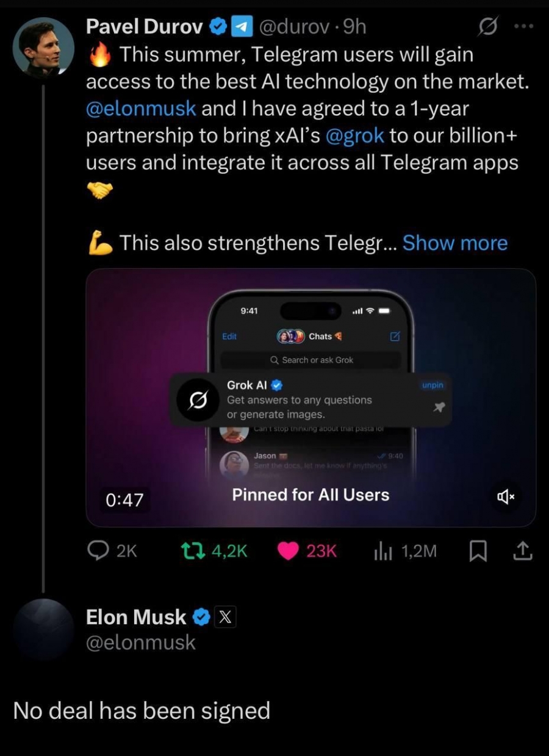This screenshot has width=549, height=756.
Task: Open Pavel Durov's profile picture
Action: (x=43, y=48)
